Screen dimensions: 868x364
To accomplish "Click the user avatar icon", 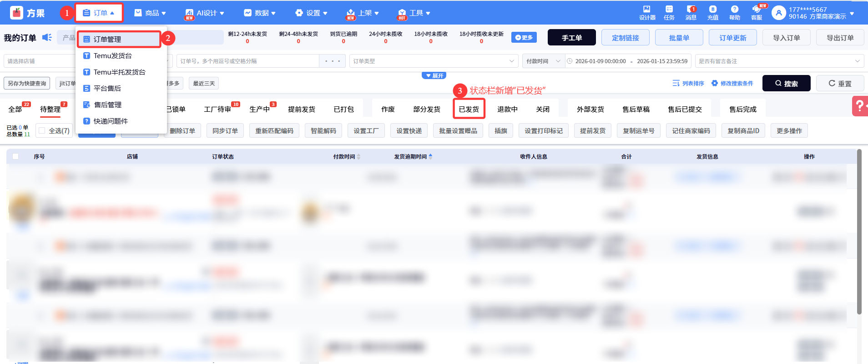I will click(x=779, y=13).
